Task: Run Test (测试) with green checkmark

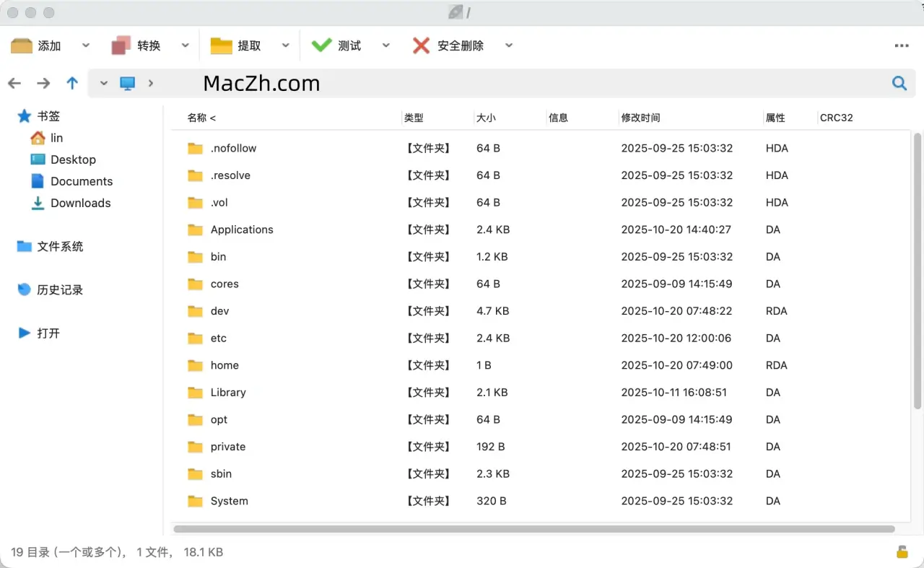Action: (321, 45)
